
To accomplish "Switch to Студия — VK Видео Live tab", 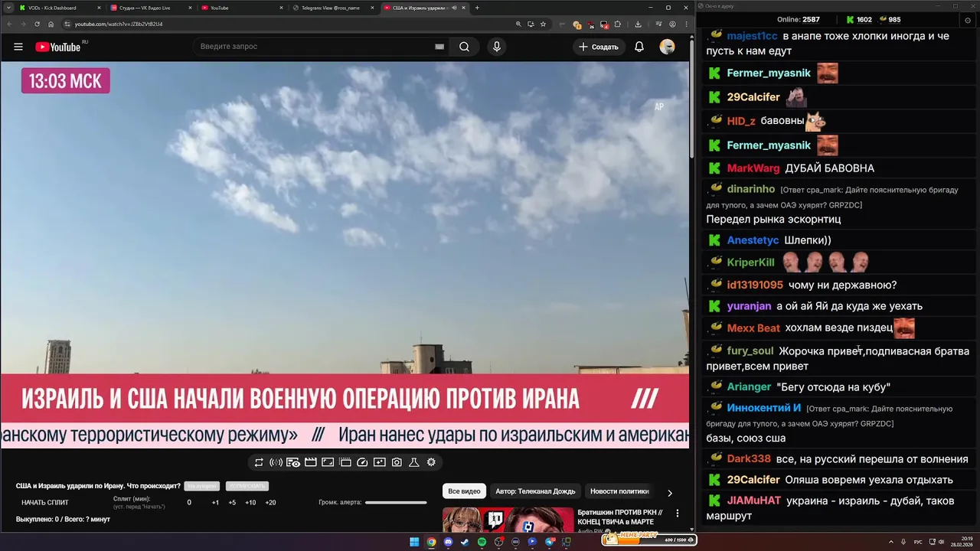I will (x=149, y=8).
